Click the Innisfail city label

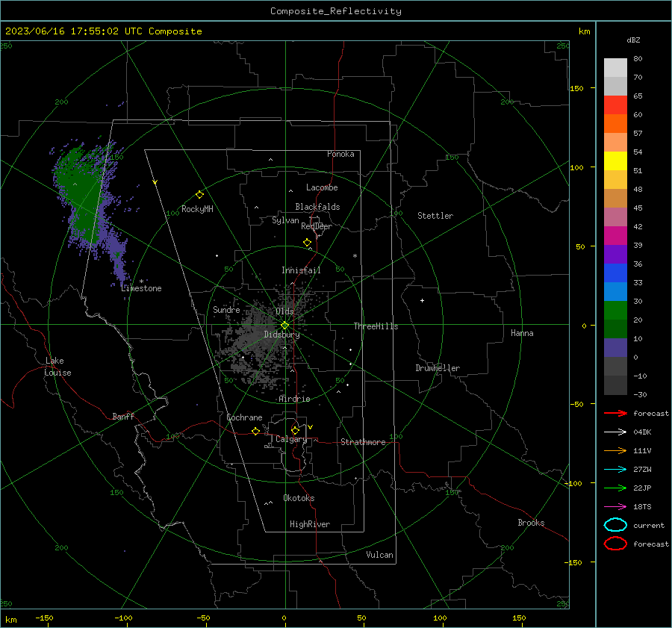pos(301,270)
